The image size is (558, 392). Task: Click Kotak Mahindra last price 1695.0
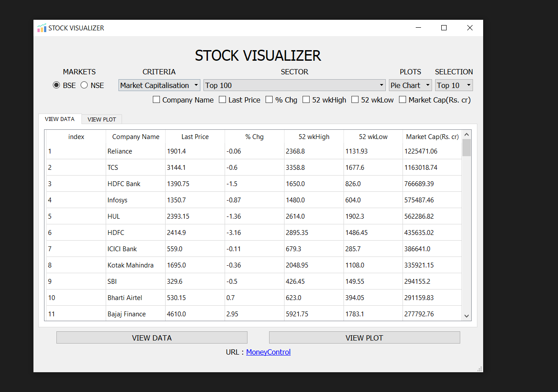(x=195, y=265)
